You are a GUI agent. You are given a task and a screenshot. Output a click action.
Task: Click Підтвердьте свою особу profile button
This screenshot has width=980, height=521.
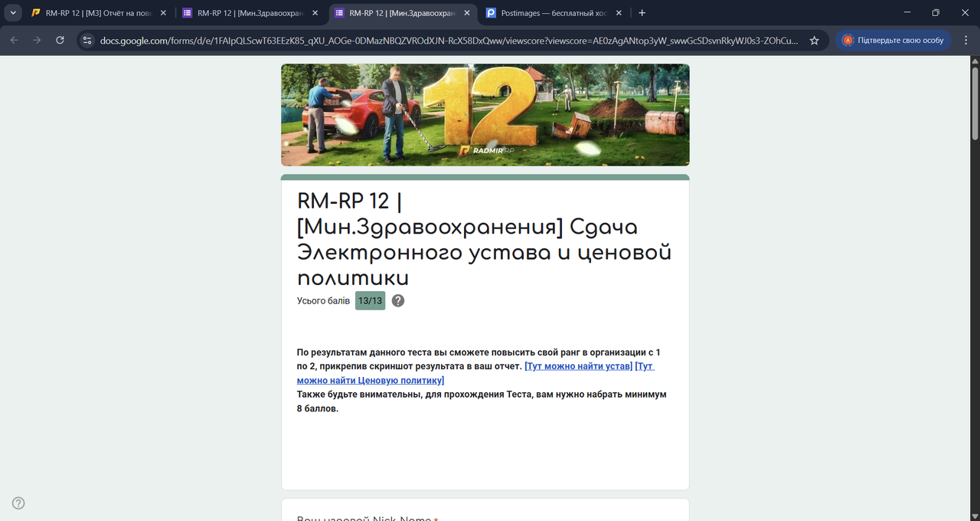click(x=893, y=40)
